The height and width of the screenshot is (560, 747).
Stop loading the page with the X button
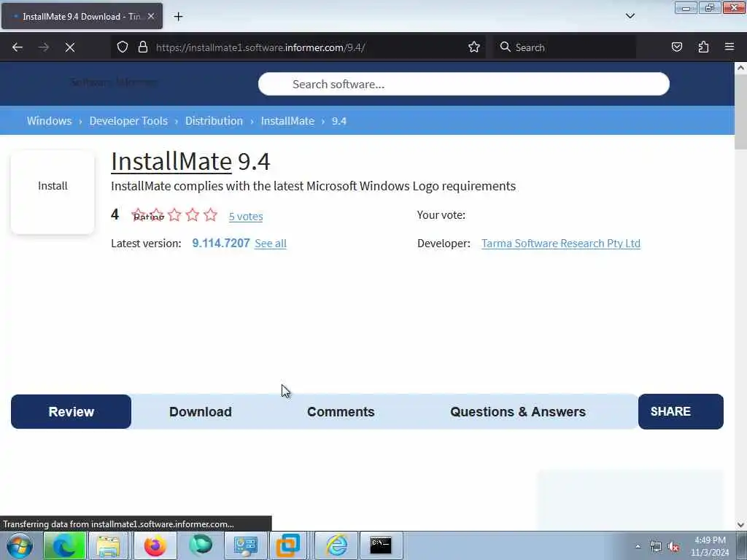pos(70,47)
